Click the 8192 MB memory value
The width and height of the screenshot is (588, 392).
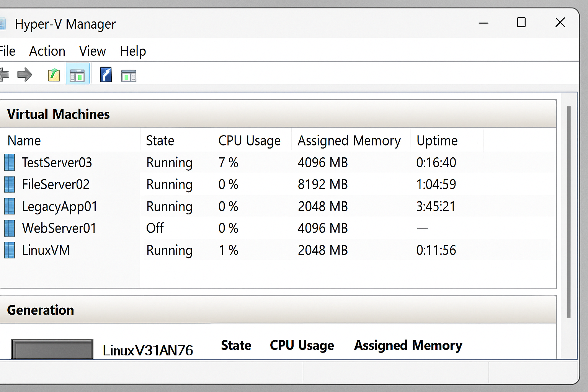coord(323,185)
